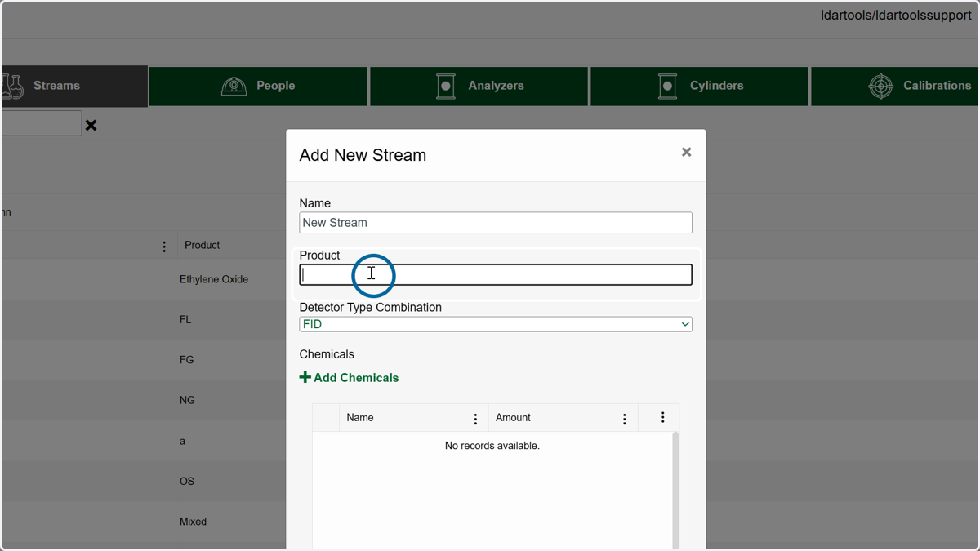The height and width of the screenshot is (551, 980).
Task: Clear the filter with the X icon
Action: tap(91, 125)
